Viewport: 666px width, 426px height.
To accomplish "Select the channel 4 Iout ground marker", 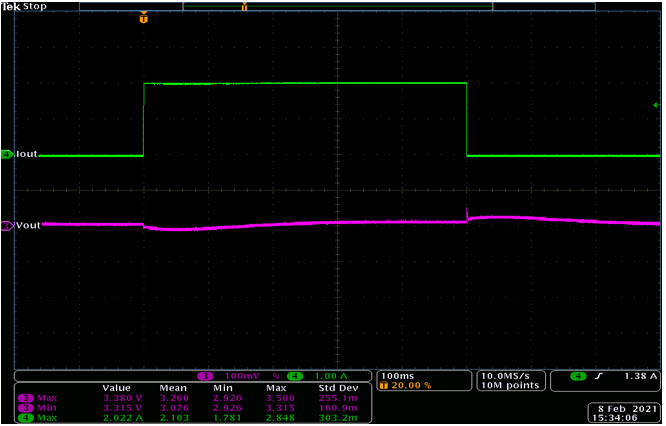I will pyautogui.click(x=7, y=154).
